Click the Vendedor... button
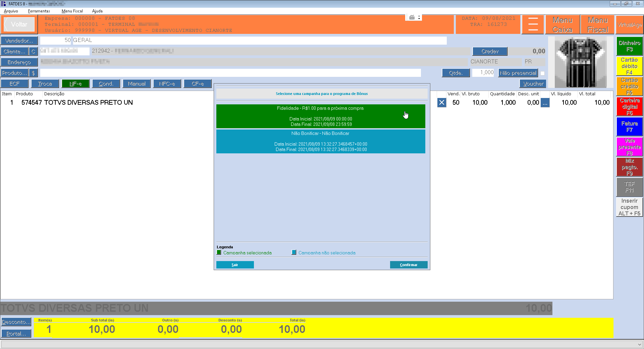 (x=19, y=41)
